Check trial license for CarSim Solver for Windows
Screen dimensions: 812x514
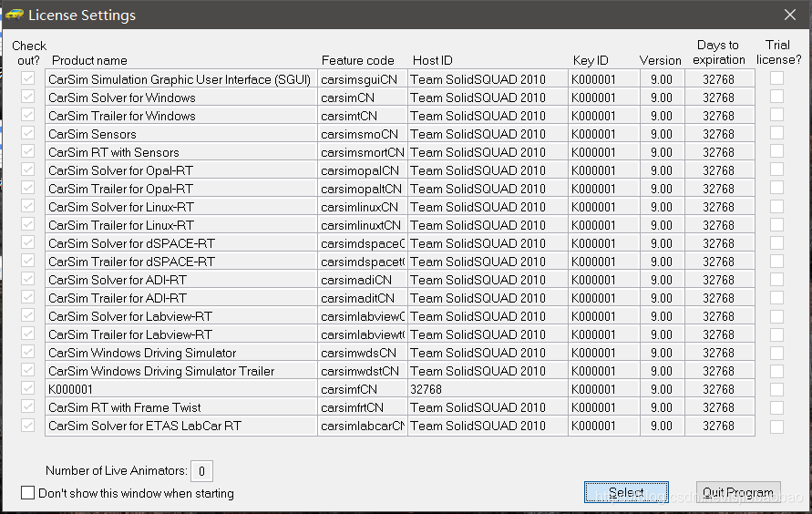776,97
